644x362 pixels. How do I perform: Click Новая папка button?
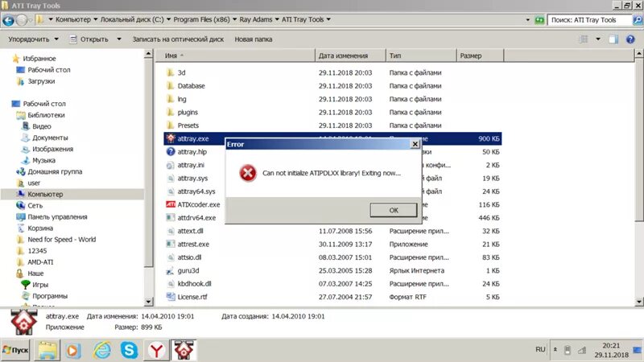(254, 39)
